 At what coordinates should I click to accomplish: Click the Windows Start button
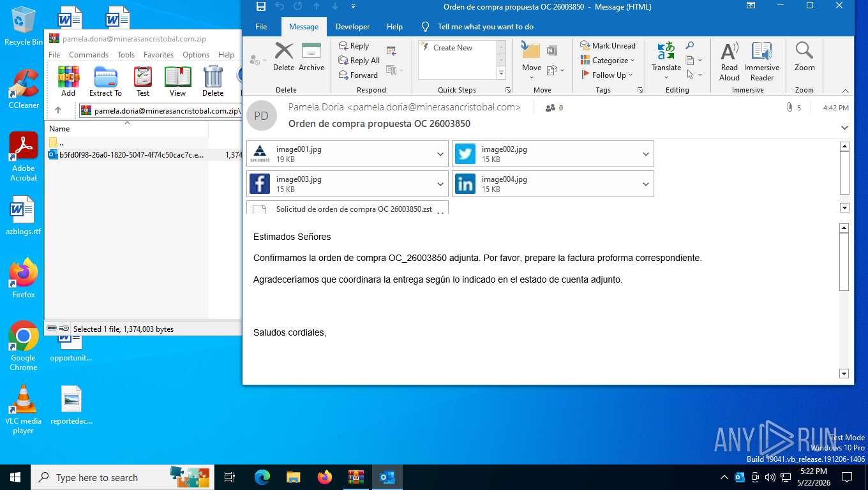15,477
